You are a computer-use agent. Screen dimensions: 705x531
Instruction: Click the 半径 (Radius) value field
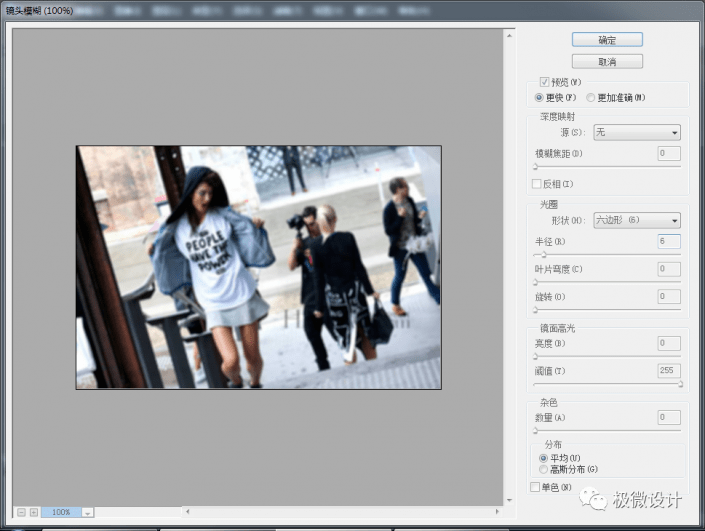click(668, 241)
